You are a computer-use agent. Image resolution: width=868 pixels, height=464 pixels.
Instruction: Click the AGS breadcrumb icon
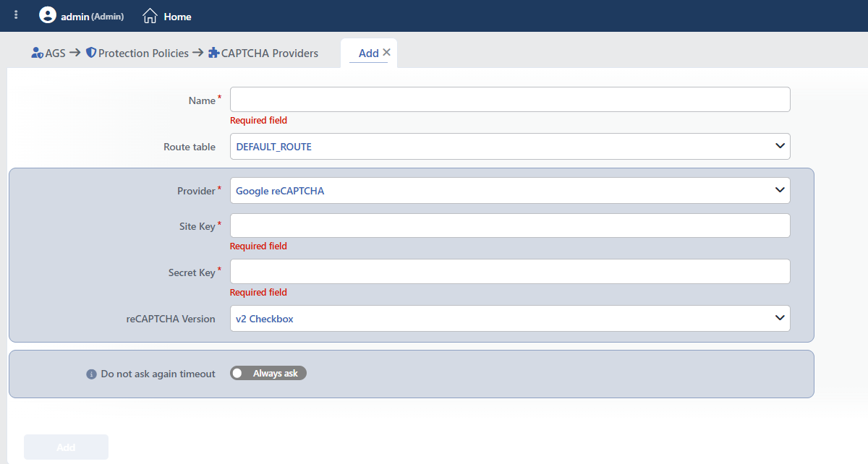tap(38, 53)
